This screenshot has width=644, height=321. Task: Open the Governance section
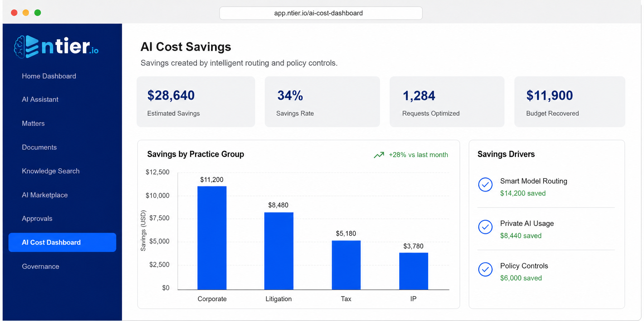coord(40,266)
